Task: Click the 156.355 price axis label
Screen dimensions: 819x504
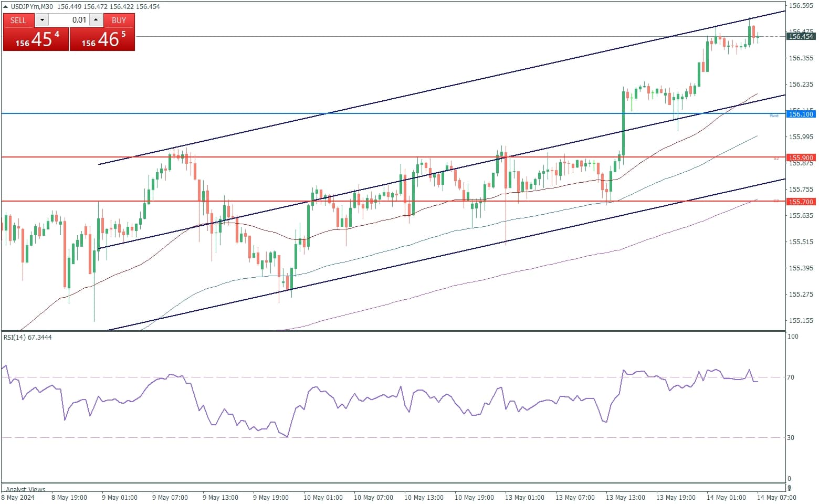Action: click(801, 58)
